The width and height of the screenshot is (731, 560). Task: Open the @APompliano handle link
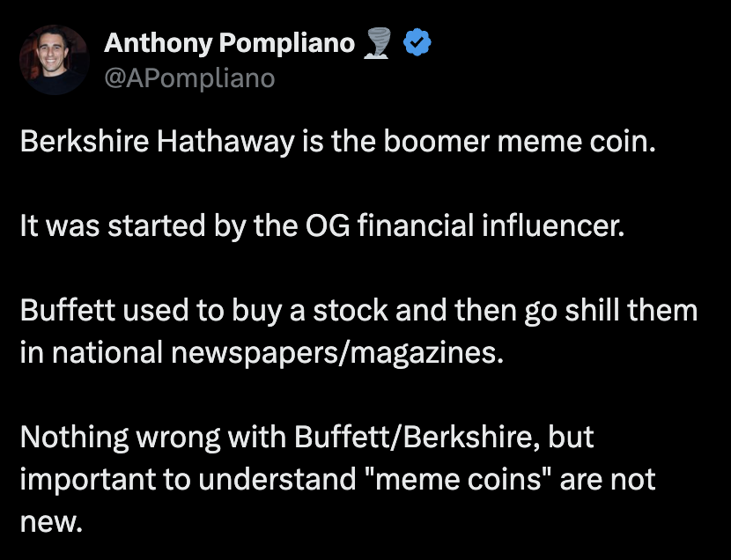189,77
